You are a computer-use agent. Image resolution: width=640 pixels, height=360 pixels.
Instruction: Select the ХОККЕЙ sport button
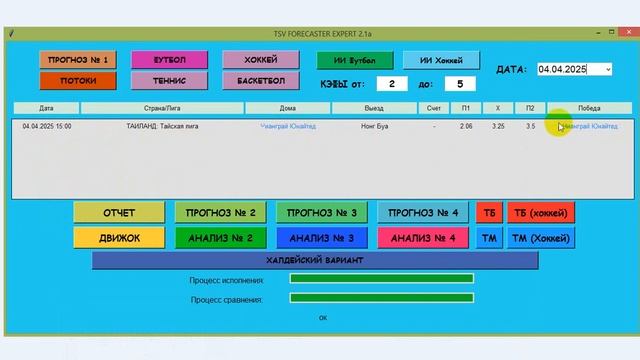pyautogui.click(x=261, y=60)
